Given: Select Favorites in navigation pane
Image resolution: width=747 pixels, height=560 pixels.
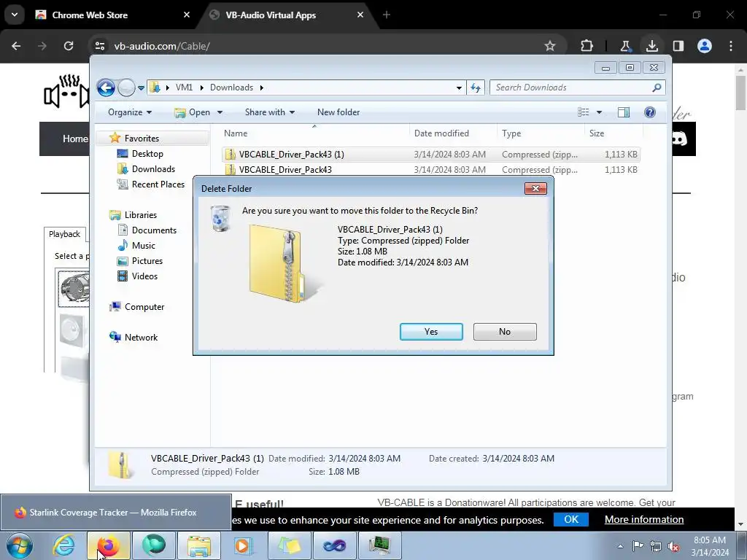Looking at the screenshot, I should 142,139.
